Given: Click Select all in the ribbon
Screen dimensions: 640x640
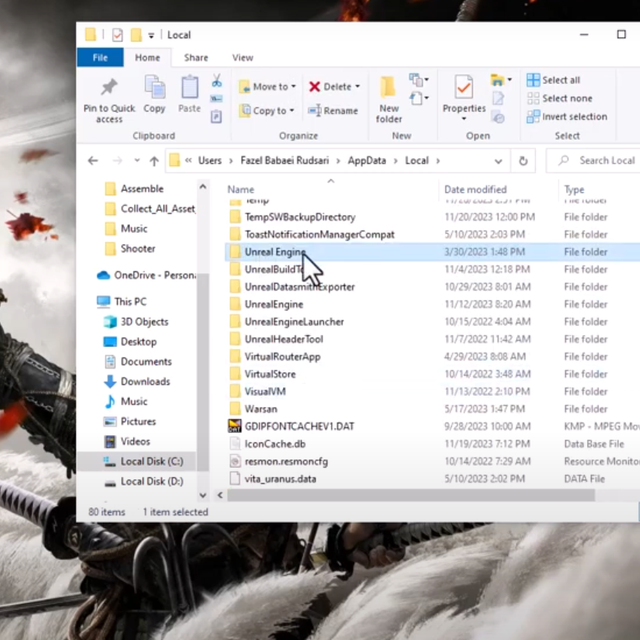Looking at the screenshot, I should tap(560, 80).
